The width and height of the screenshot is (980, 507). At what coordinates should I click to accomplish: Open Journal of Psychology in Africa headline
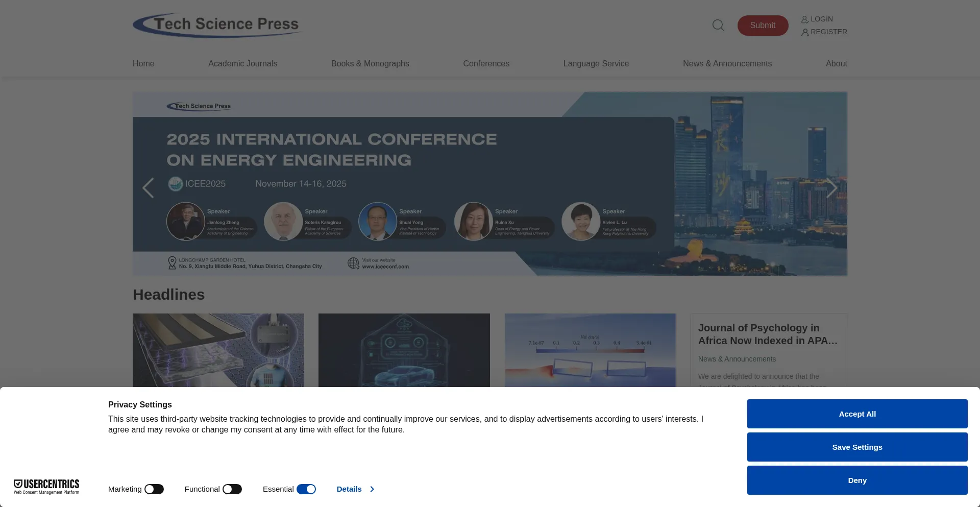768,334
